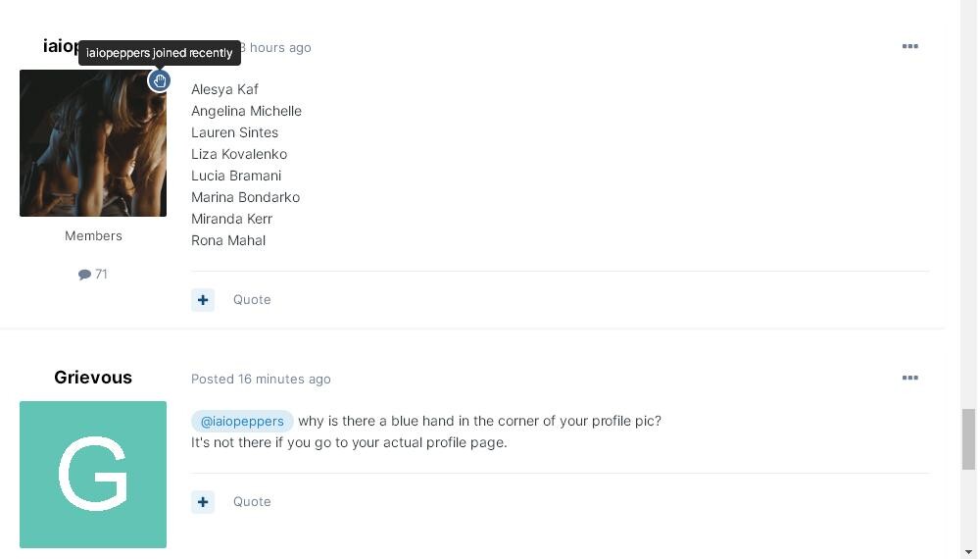Click the blue hand badge on iaiopeppers' avatar
This screenshot has height=559, width=980.
click(x=160, y=80)
